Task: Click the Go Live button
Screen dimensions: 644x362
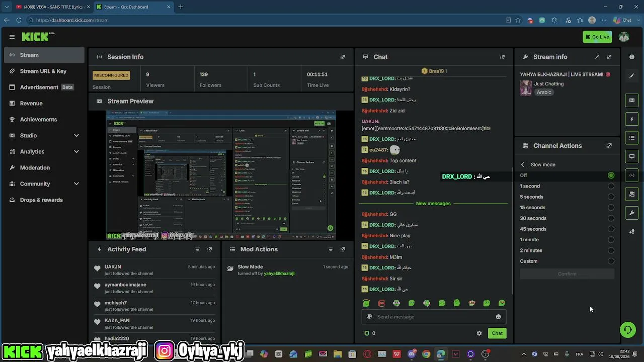Action: [597, 37]
